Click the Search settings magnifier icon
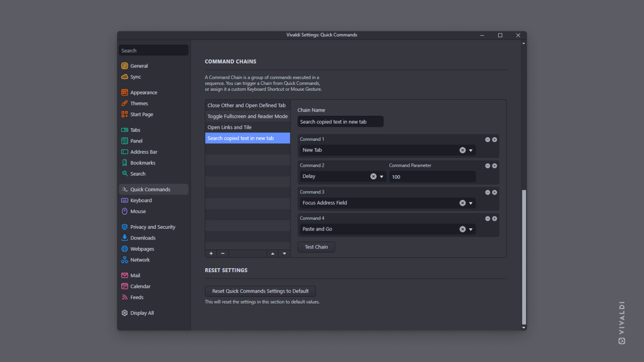Image resolution: width=644 pixels, height=362 pixels. coord(125,174)
